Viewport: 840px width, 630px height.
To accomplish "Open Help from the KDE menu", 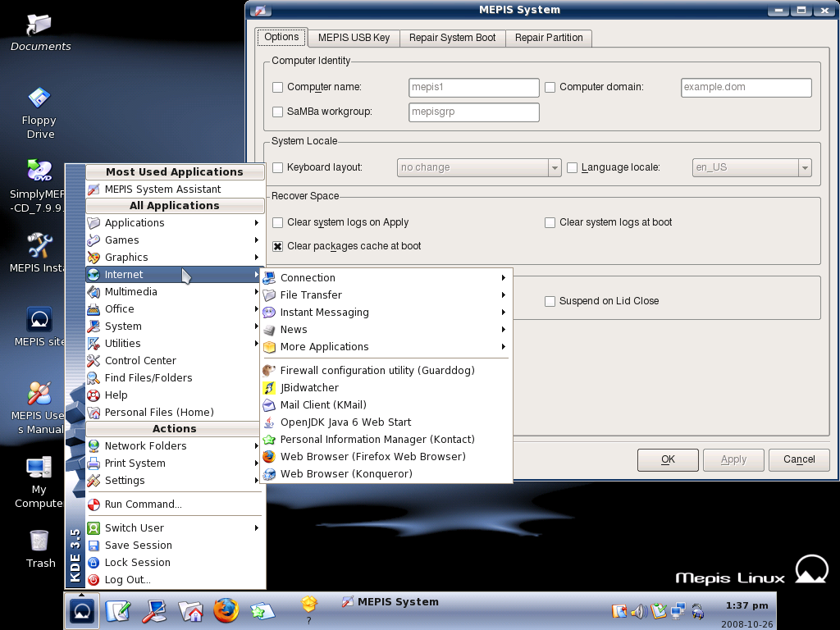I will (175, 395).
